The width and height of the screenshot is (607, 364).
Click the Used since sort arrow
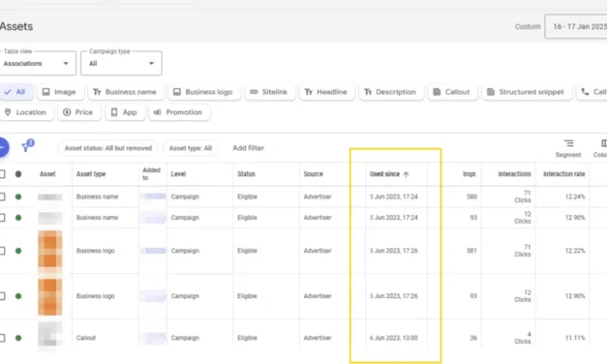pyautogui.click(x=406, y=174)
